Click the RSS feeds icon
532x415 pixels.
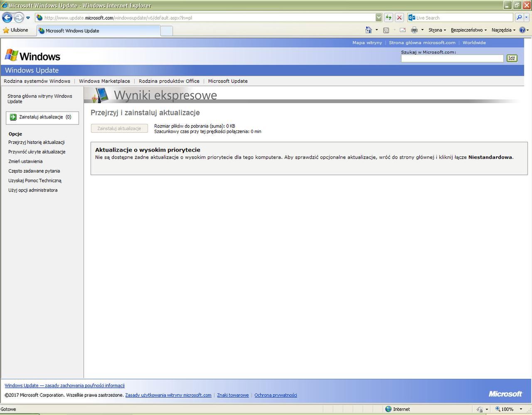386,30
